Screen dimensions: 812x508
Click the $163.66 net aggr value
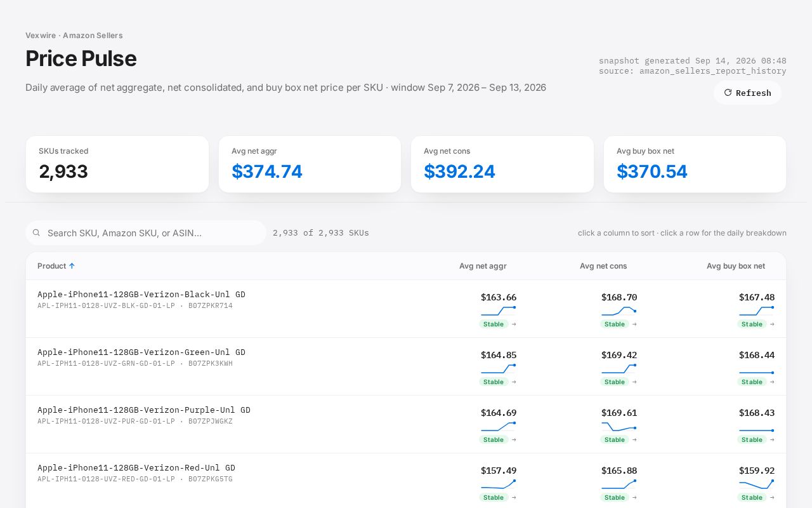(x=499, y=297)
